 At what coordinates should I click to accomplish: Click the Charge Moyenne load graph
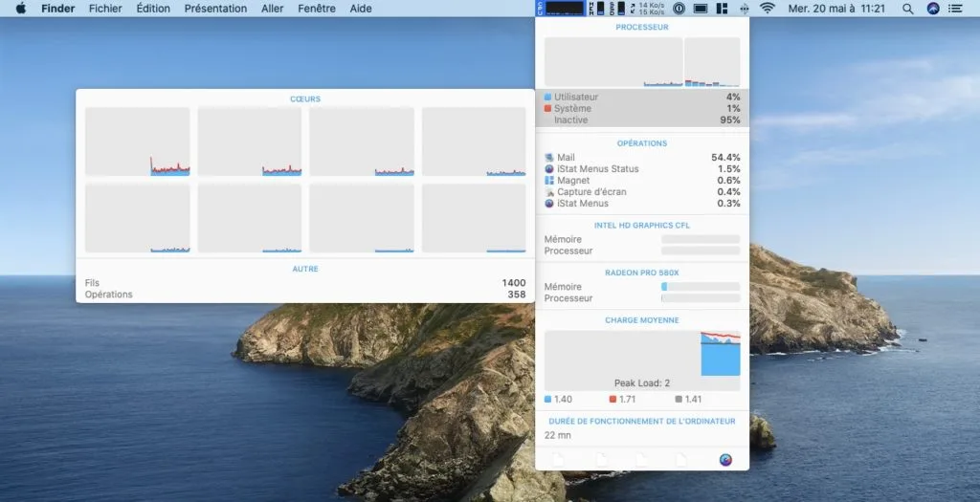(642, 360)
